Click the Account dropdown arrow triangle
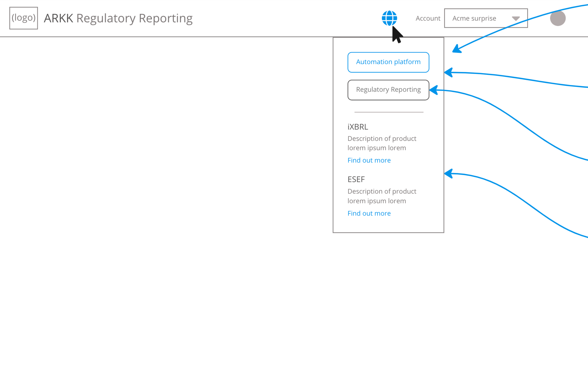 (516, 19)
